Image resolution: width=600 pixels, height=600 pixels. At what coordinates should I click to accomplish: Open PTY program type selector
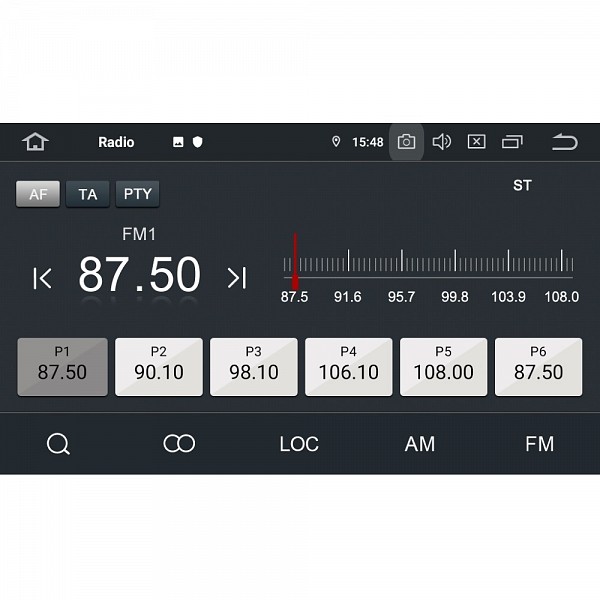(137, 194)
